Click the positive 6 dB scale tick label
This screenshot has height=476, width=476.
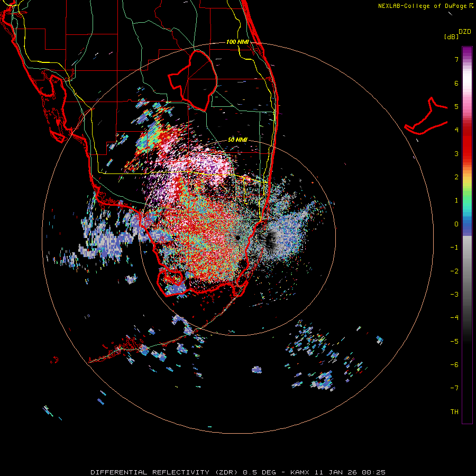tap(456, 83)
